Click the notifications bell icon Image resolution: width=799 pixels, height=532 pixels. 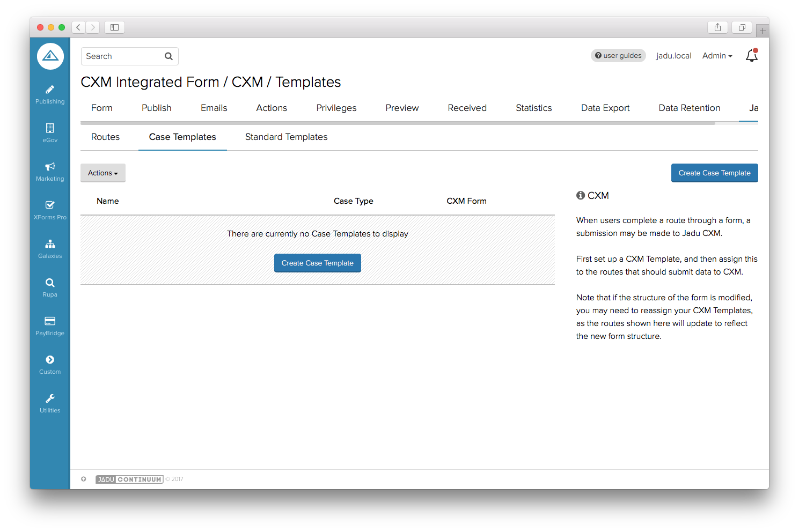pos(751,56)
